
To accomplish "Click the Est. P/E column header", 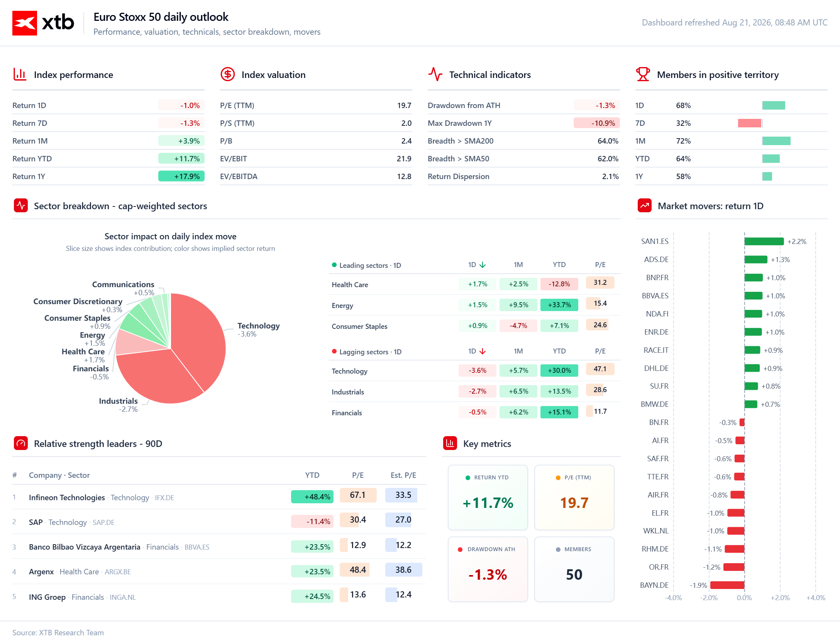I will (403, 475).
